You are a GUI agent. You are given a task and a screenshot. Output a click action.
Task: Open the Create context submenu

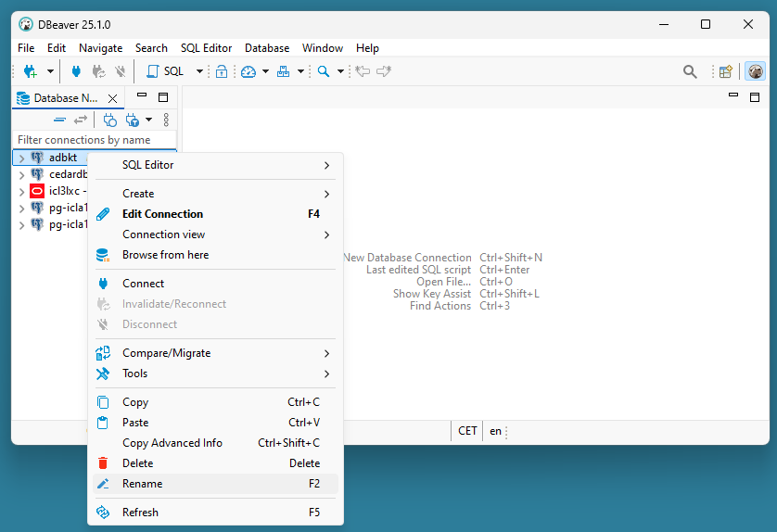pyautogui.click(x=215, y=194)
